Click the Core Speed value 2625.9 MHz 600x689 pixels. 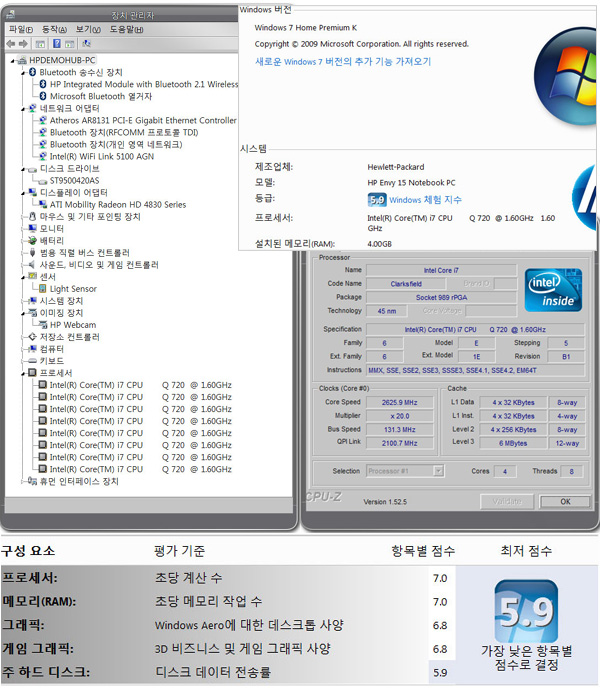(399, 403)
